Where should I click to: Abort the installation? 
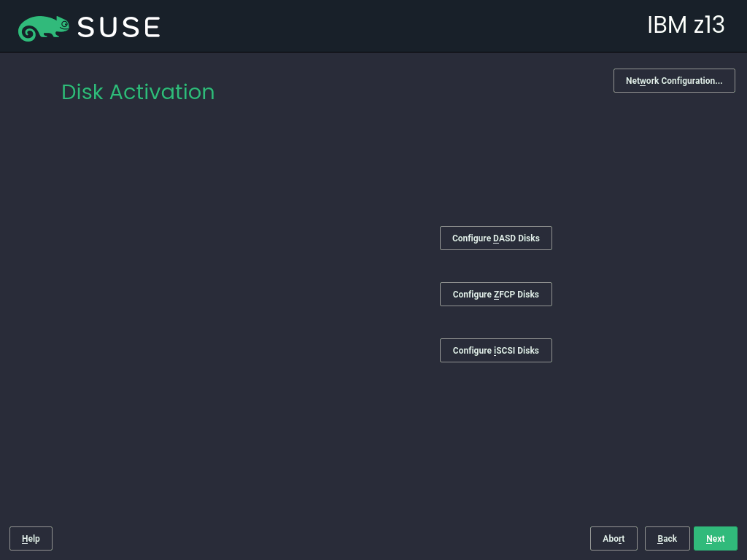(x=614, y=538)
